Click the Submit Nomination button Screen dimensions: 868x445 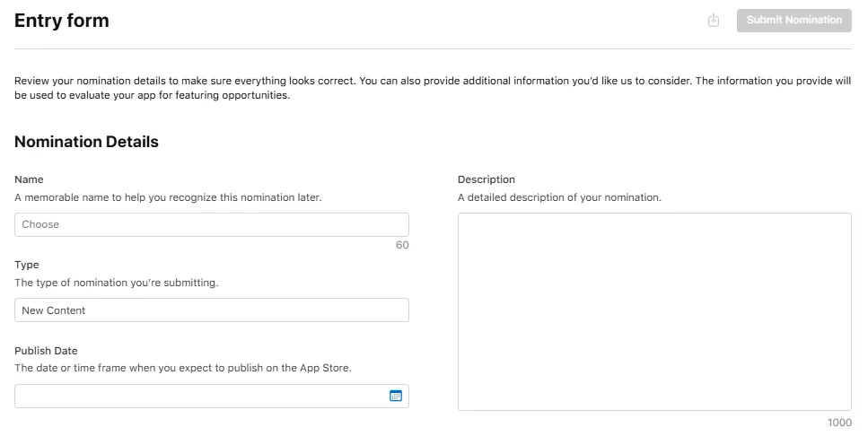(x=793, y=21)
